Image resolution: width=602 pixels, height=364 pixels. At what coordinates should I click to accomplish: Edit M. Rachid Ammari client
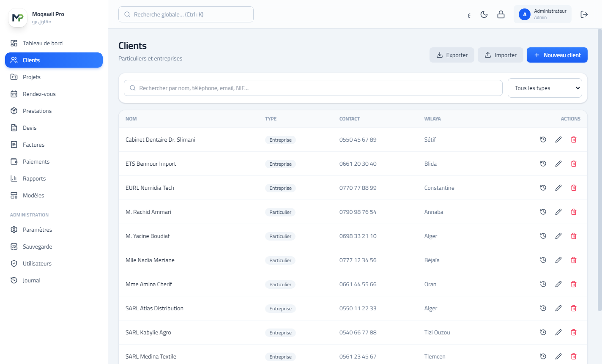click(558, 212)
